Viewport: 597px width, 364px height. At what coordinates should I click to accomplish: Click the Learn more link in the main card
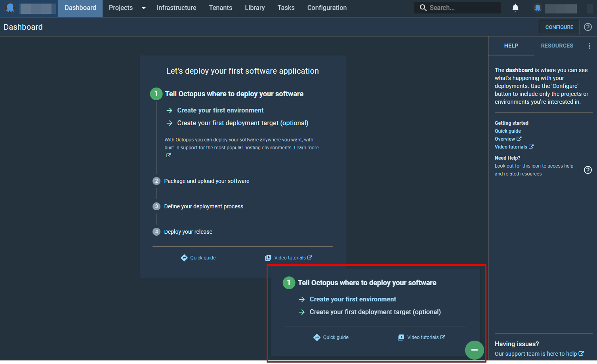pos(306,148)
